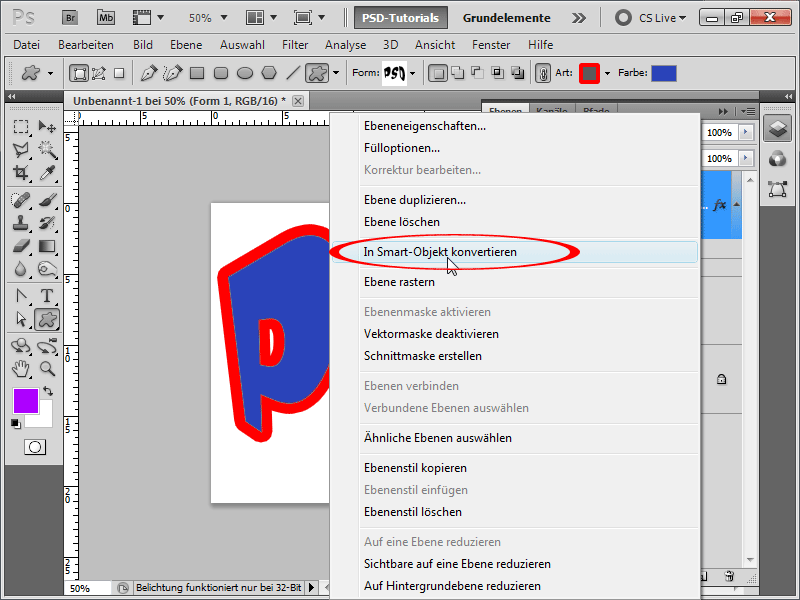Viewport: 800px width, 600px height.
Task: Choose Ellipse shape in options bar
Action: tap(245, 73)
